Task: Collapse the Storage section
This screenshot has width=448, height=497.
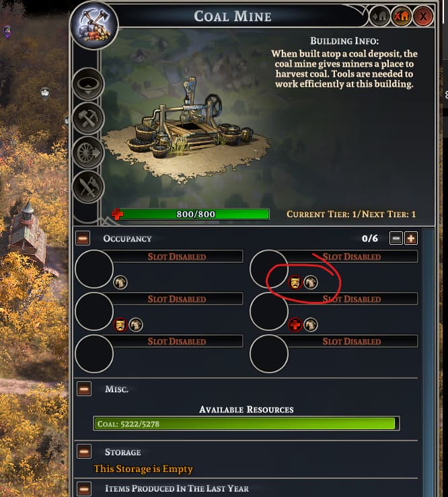Action: coord(84,452)
